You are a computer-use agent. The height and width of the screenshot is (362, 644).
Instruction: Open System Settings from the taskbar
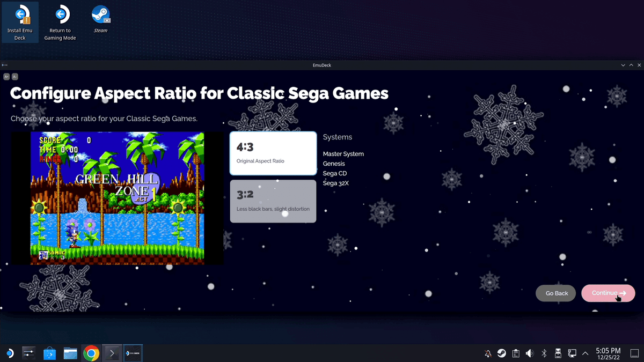click(28, 353)
